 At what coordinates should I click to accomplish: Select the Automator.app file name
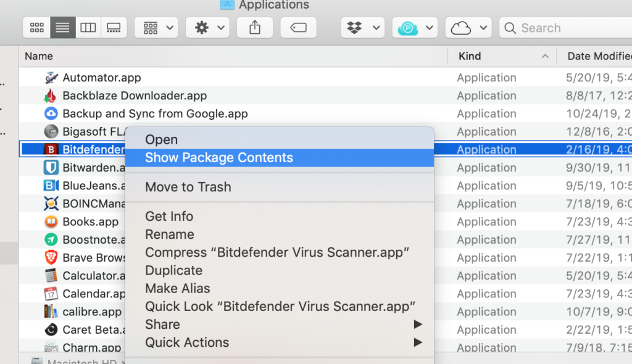click(102, 77)
